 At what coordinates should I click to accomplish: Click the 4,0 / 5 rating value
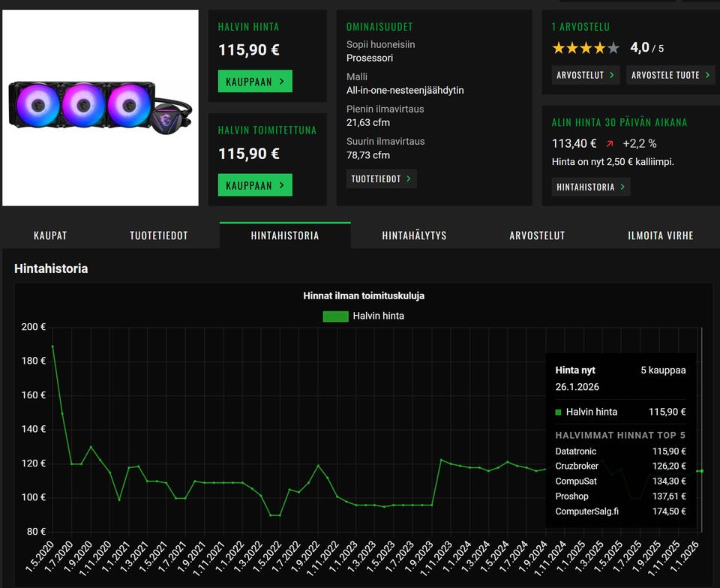(x=646, y=47)
